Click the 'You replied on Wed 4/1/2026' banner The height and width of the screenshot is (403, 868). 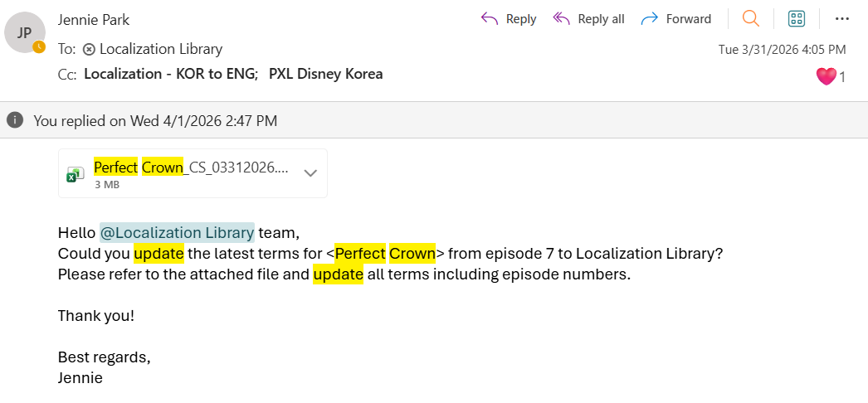pos(434,120)
